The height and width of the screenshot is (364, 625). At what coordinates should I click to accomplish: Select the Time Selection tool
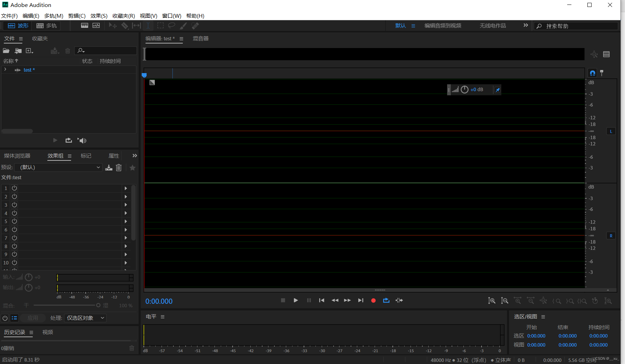148,26
